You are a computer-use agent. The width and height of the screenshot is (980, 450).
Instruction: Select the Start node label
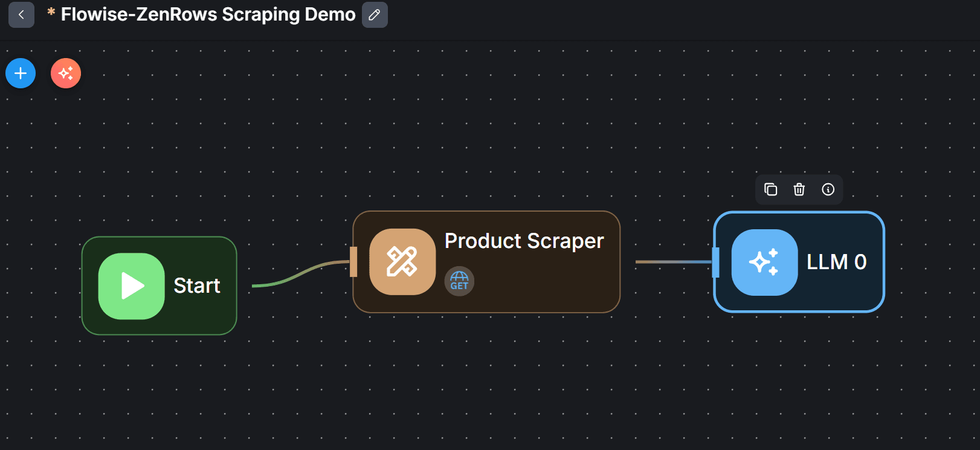197,285
